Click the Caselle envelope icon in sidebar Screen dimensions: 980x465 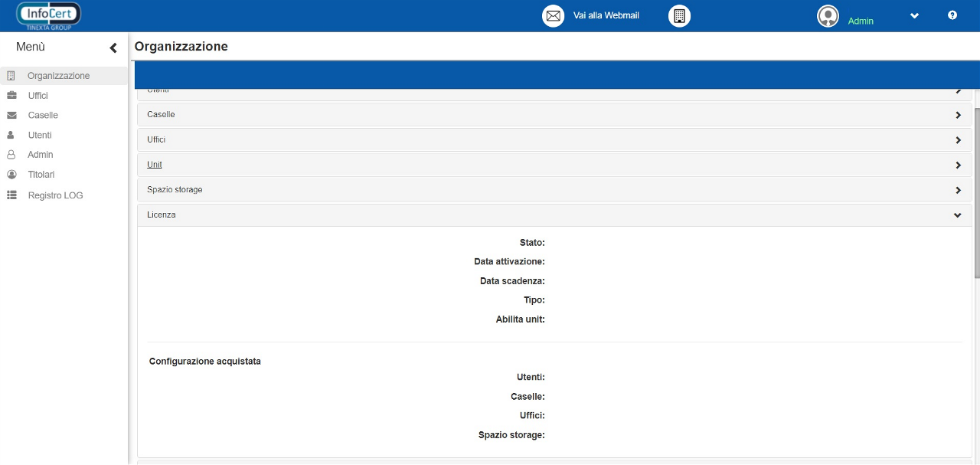click(x=11, y=116)
